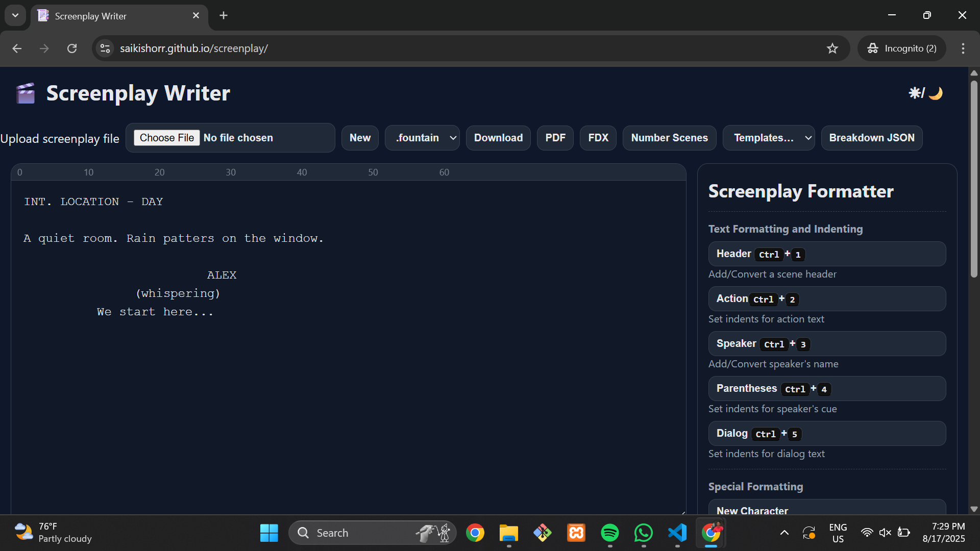The width and height of the screenshot is (980, 551).
Task: Open the tab search chevron
Action: point(15,15)
